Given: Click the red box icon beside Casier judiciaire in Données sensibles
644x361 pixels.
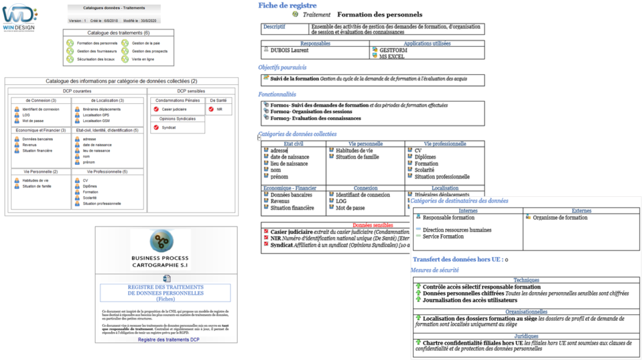Looking at the screenshot, I should click(x=266, y=231).
